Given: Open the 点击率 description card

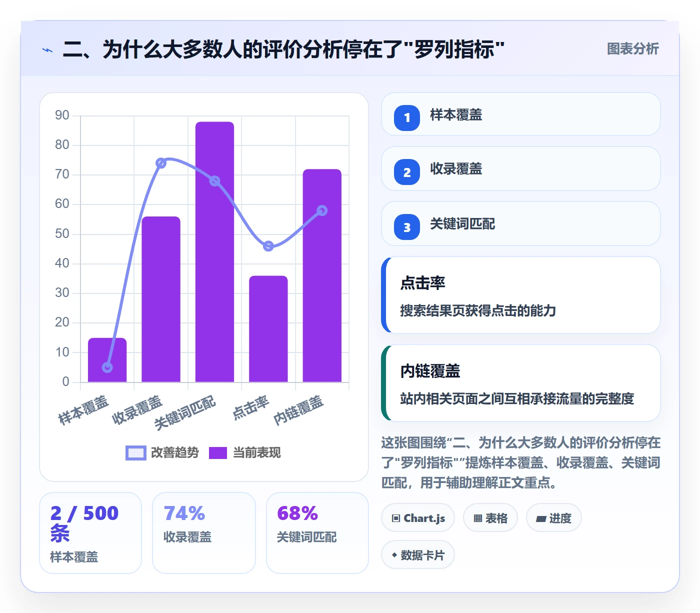Looking at the screenshot, I should pyautogui.click(x=520, y=295).
